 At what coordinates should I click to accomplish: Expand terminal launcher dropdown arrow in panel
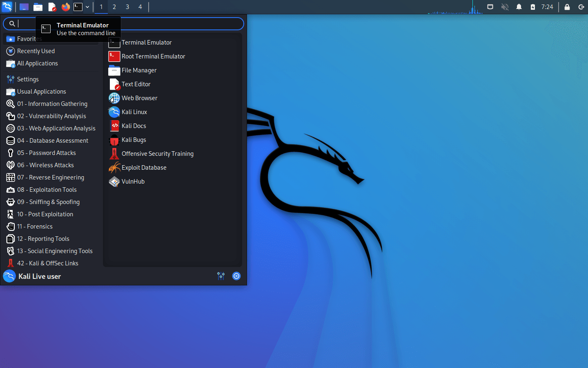pos(87,7)
